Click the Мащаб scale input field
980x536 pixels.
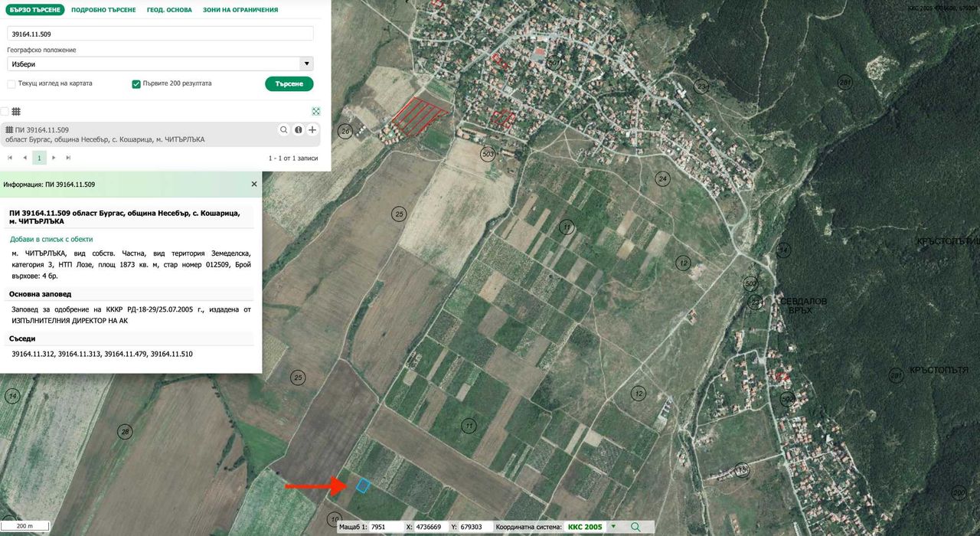(383, 527)
